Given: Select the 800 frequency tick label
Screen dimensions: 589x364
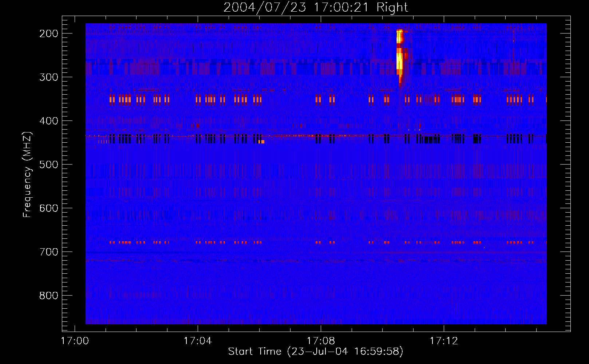Looking at the screenshot, I should [49, 296].
